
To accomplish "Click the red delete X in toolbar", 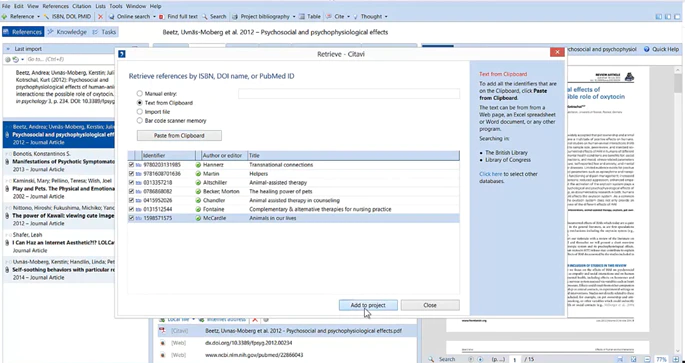I will click(x=100, y=17).
